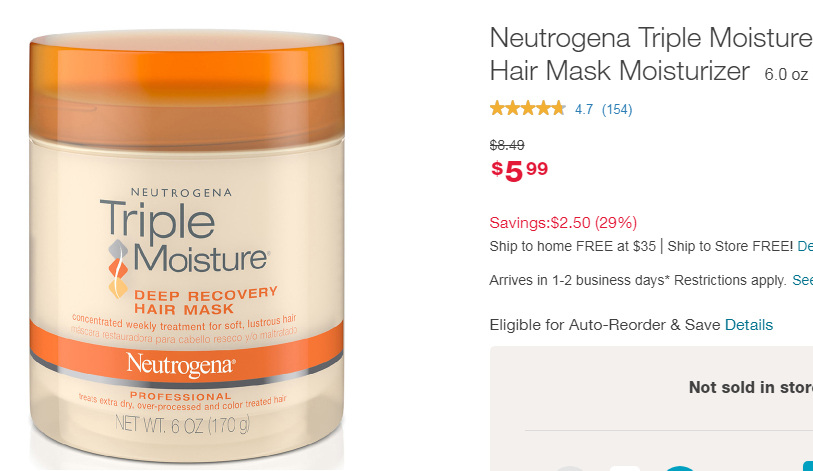Click the Details link beside Auto-Reorder & Save
This screenshot has width=813, height=471.
point(749,325)
